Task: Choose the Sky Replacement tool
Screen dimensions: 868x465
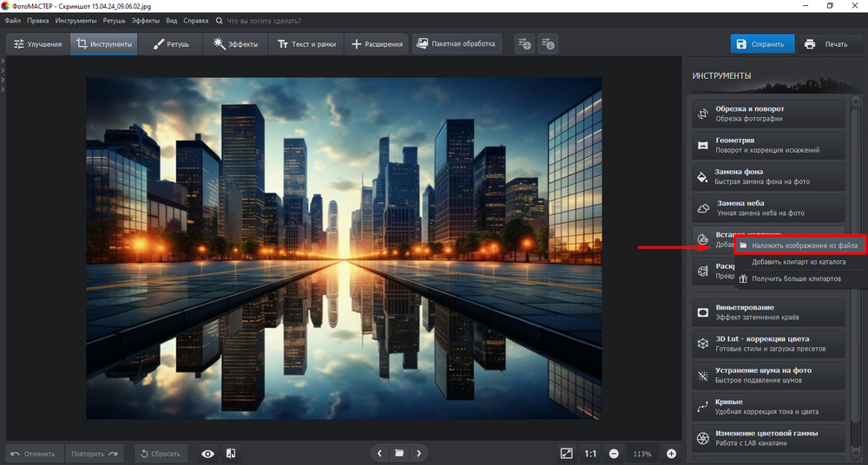Action: coord(768,208)
